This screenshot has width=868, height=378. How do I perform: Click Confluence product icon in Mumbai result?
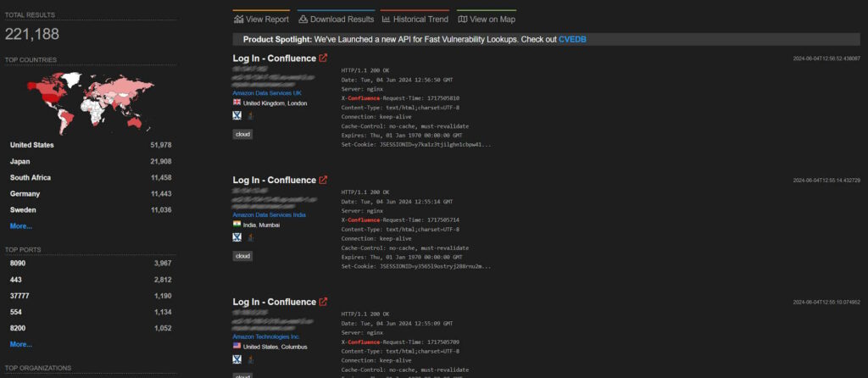237,236
